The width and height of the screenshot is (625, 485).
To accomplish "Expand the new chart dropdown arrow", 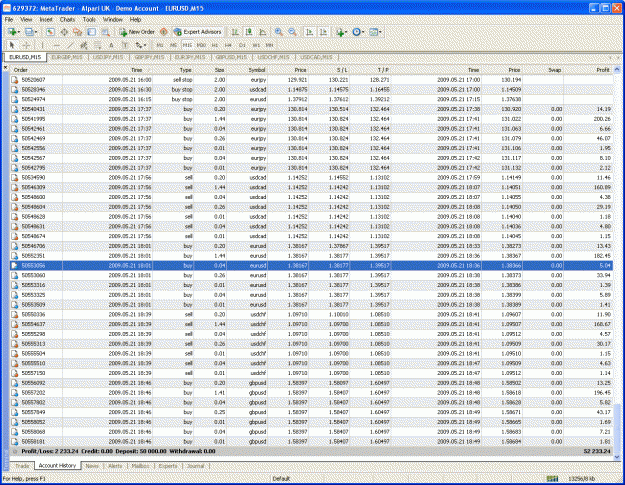I will point(19,32).
